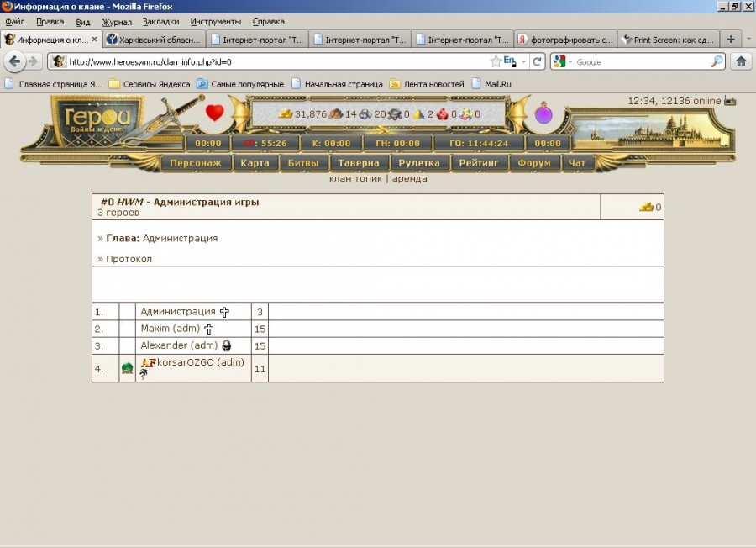Screen dimensions: 756x548
Task: Open the Рулетка game menu button
Action: (x=418, y=163)
